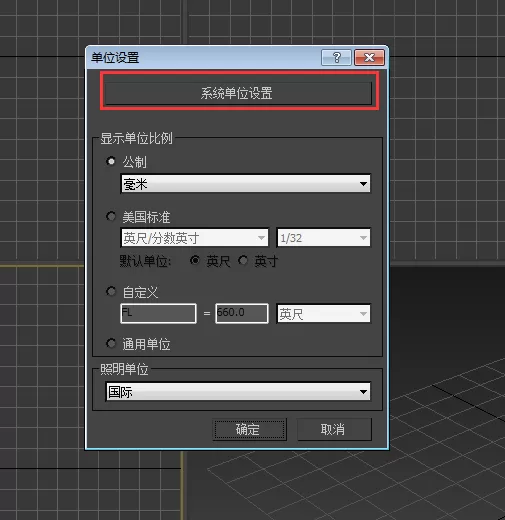Viewport: 505px width, 520px height.
Task: Click the 取消 button
Action: [334, 429]
